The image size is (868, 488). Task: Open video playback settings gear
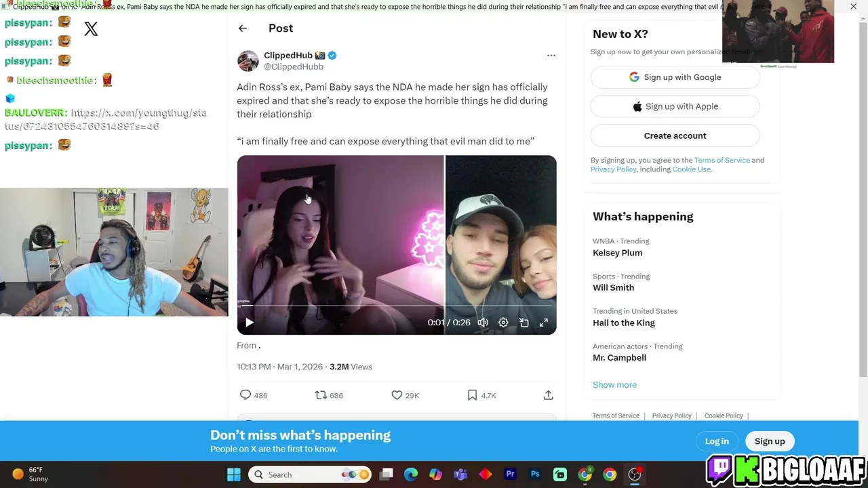tap(503, 323)
